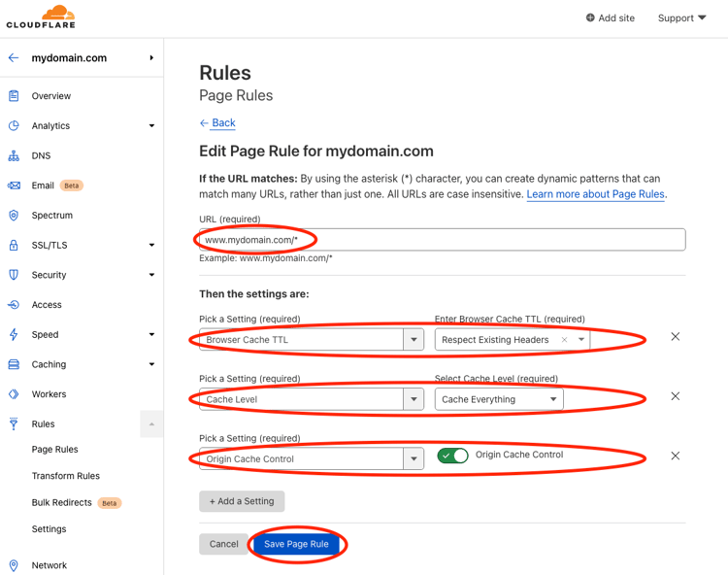Click the Cloudflare logo
The width and height of the screenshot is (728, 575).
coord(41,17)
